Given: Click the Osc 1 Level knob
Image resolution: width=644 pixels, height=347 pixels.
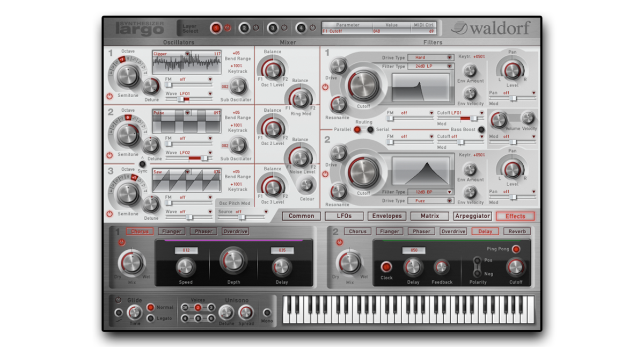Looking at the screenshot, I should pyautogui.click(x=273, y=70).
